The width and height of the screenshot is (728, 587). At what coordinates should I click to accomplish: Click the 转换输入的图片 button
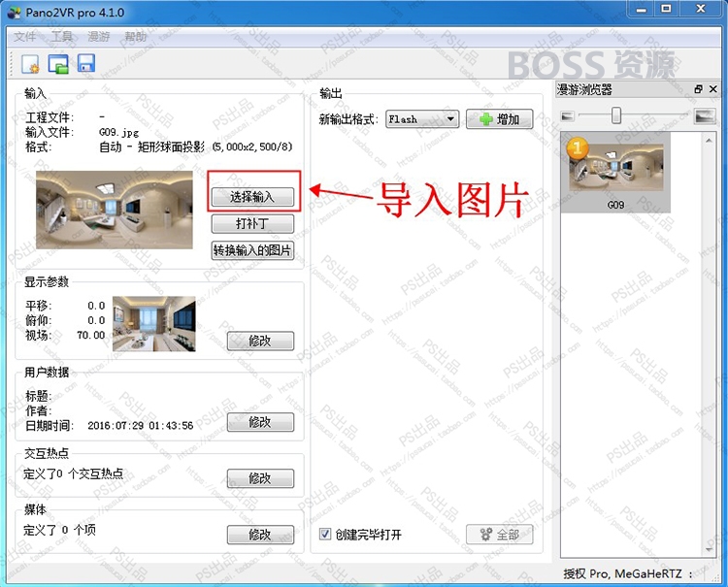coord(252,250)
